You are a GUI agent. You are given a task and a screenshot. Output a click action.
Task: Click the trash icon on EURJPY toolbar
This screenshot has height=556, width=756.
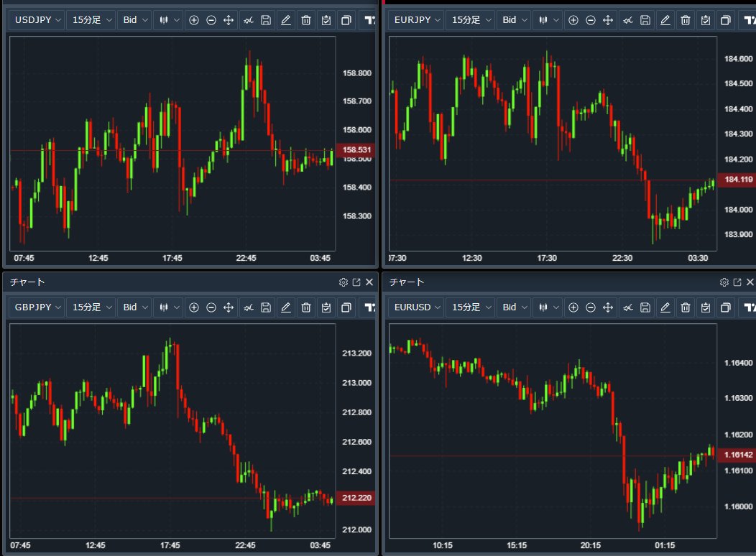pos(686,20)
